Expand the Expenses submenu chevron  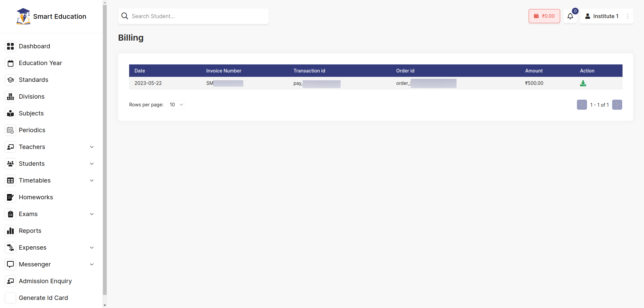(92, 248)
